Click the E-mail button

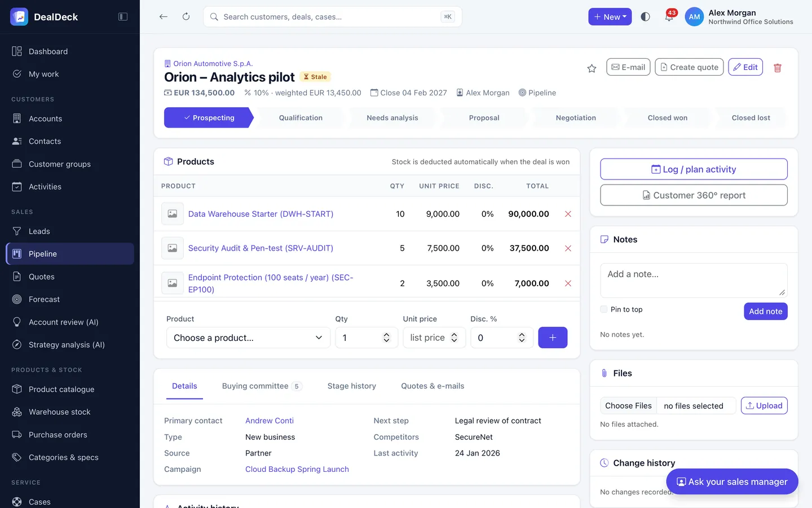pyautogui.click(x=628, y=67)
